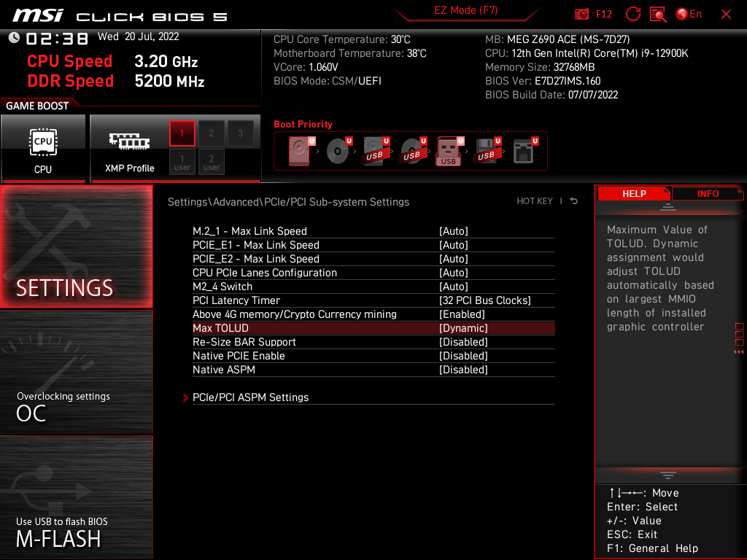
Task: Switch to the HELP tab
Action: tap(634, 194)
